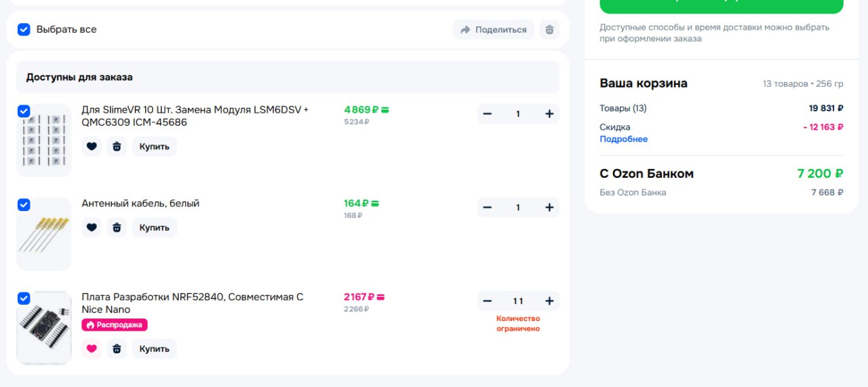Screen dimensions: 868x387
Task: Decrease Антенный кабель quantity
Action: pyautogui.click(x=487, y=208)
